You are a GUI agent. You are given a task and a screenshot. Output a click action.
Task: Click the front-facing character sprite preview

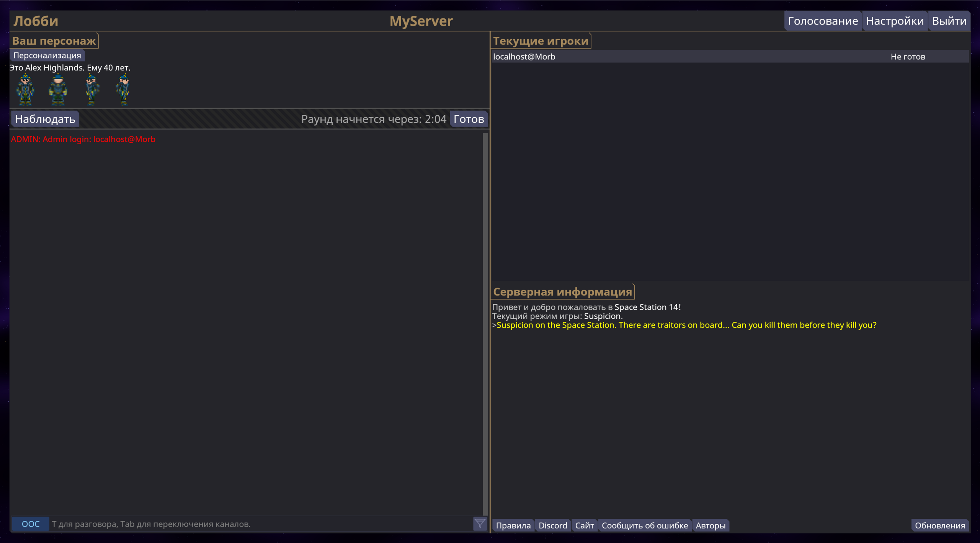coord(25,90)
